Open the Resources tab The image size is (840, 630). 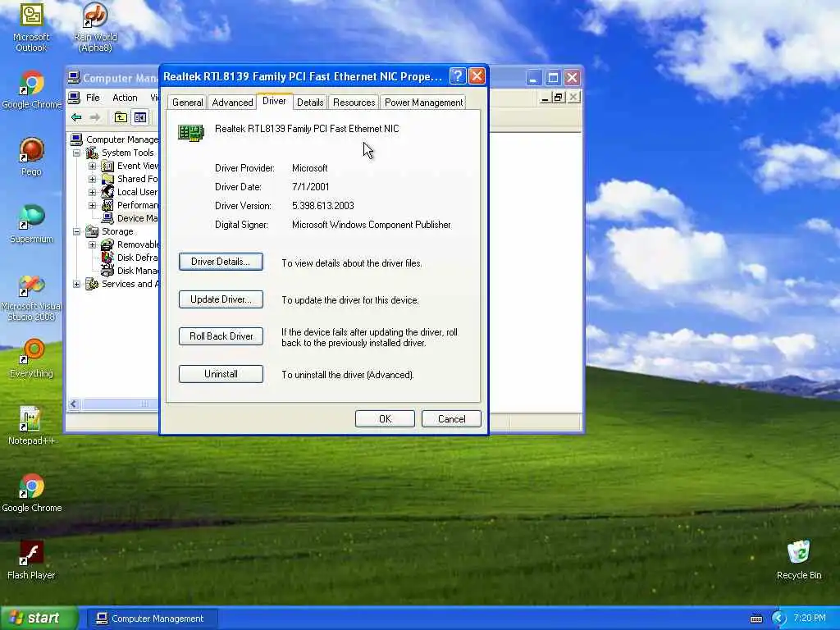tap(354, 103)
